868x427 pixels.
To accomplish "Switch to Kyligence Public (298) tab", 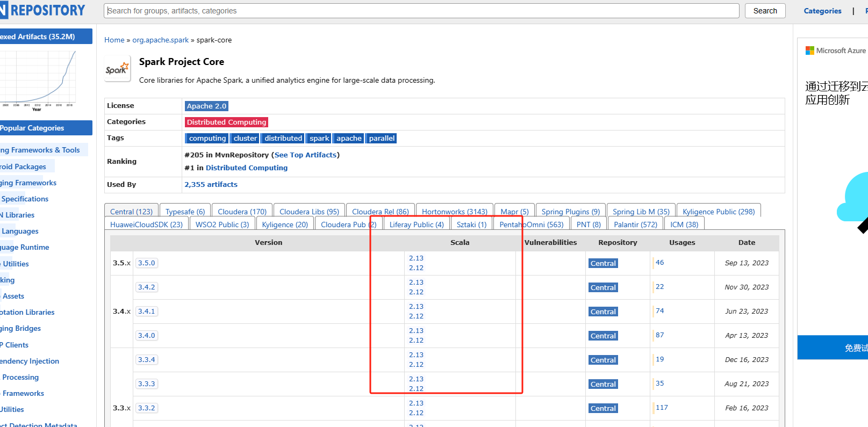I will [x=719, y=212].
